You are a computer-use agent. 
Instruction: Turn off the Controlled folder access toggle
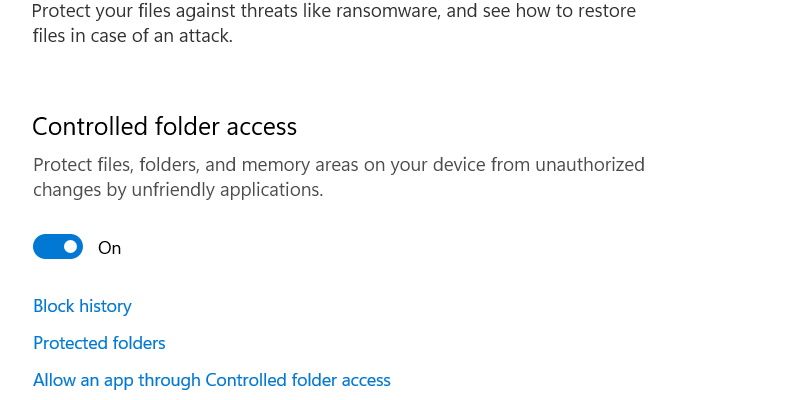(x=58, y=247)
